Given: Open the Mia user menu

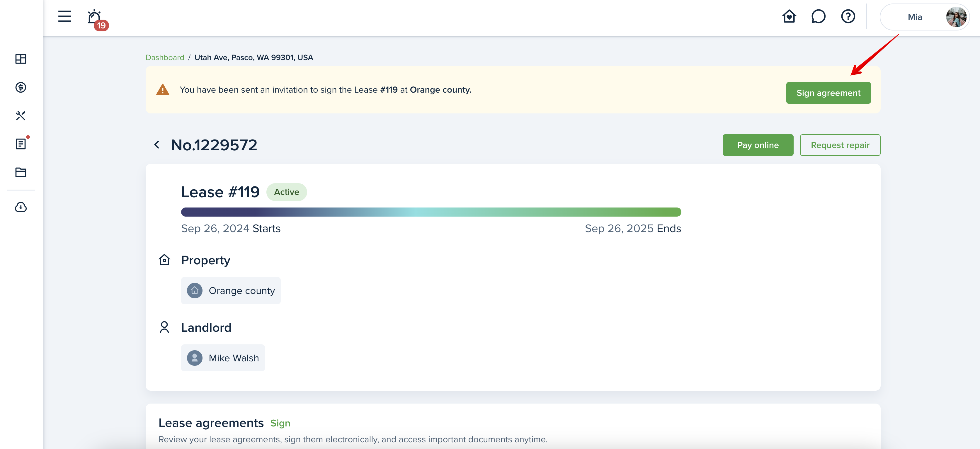Looking at the screenshot, I should (x=924, y=17).
